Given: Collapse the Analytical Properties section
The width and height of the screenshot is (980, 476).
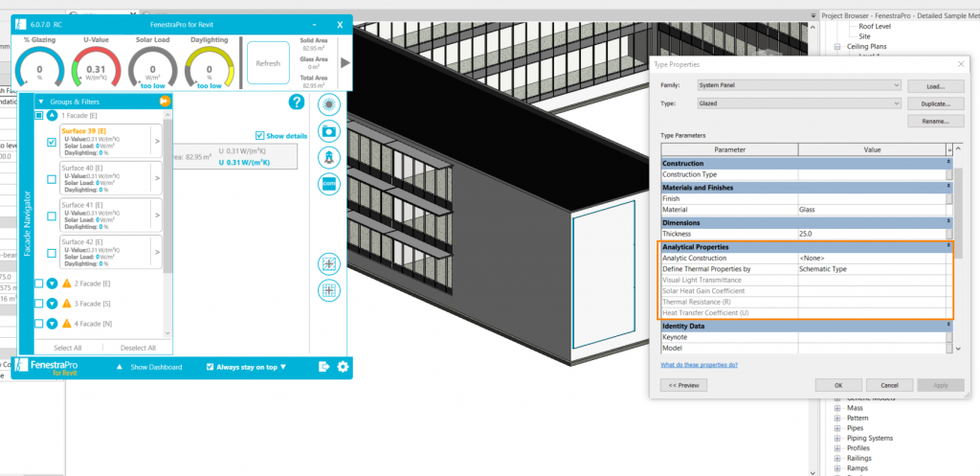Looking at the screenshot, I should 949,247.
